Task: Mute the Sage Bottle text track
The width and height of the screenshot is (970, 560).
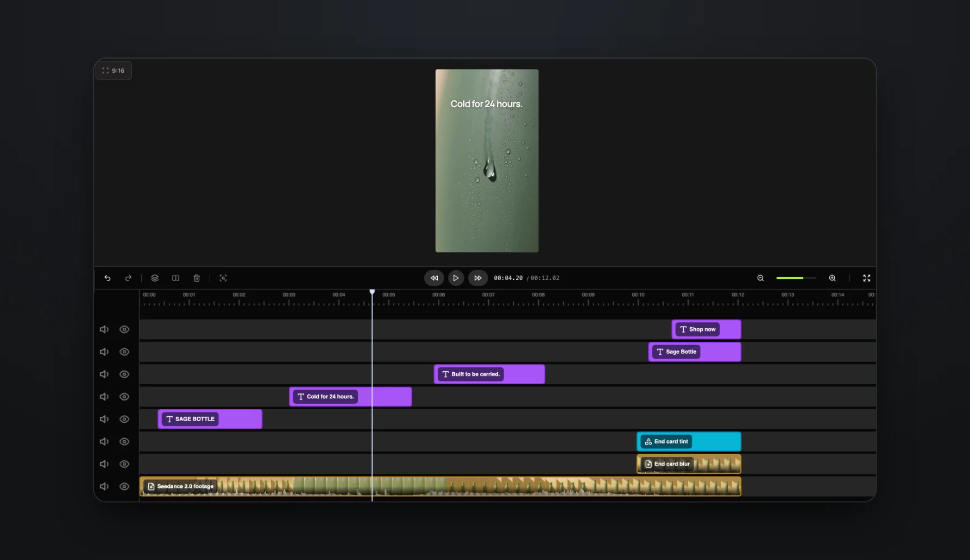Action: [x=104, y=352]
